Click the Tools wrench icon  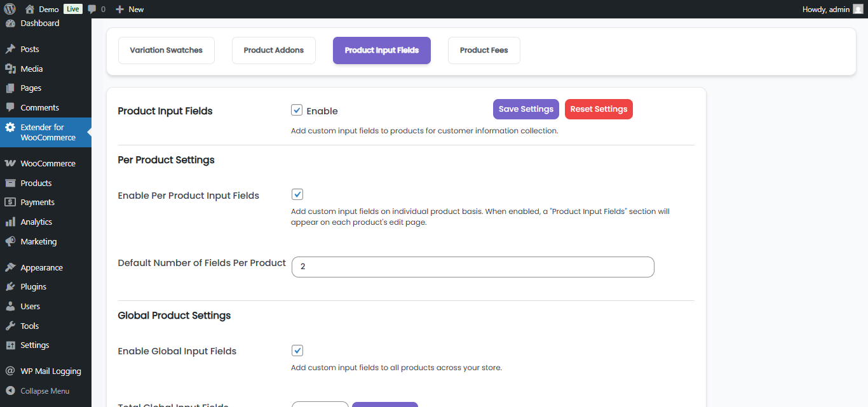[x=10, y=326]
